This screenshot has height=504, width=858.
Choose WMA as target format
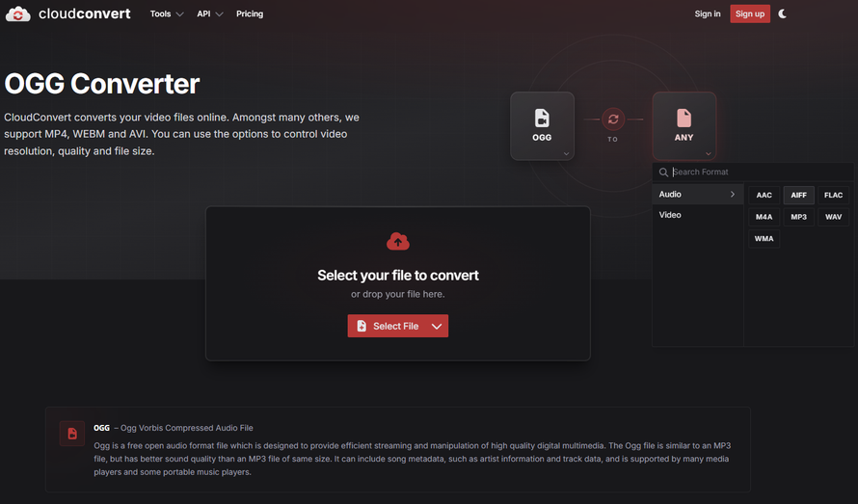point(764,239)
